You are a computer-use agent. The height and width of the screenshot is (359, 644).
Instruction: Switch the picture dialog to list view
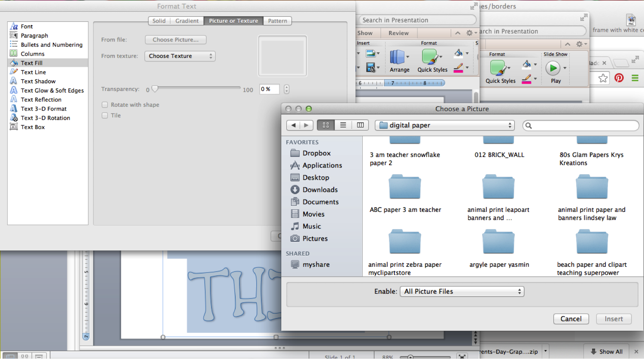coord(343,125)
